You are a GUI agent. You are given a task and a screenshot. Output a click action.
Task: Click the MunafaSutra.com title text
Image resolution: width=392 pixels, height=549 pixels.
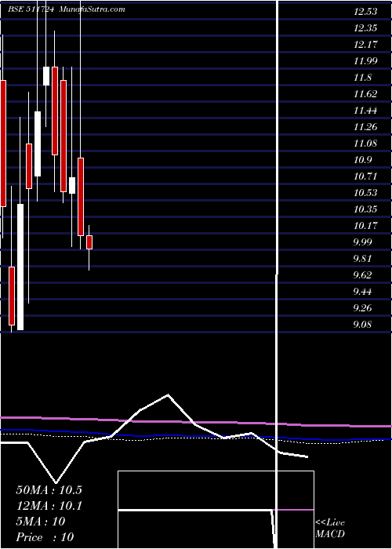click(x=93, y=9)
